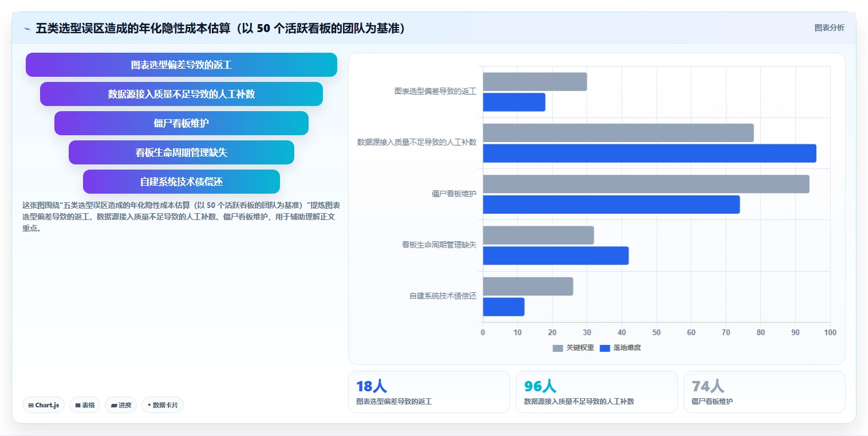868x436 pixels.
Task: Click the y-axis label 僵尸看板维护
Action: point(454,194)
